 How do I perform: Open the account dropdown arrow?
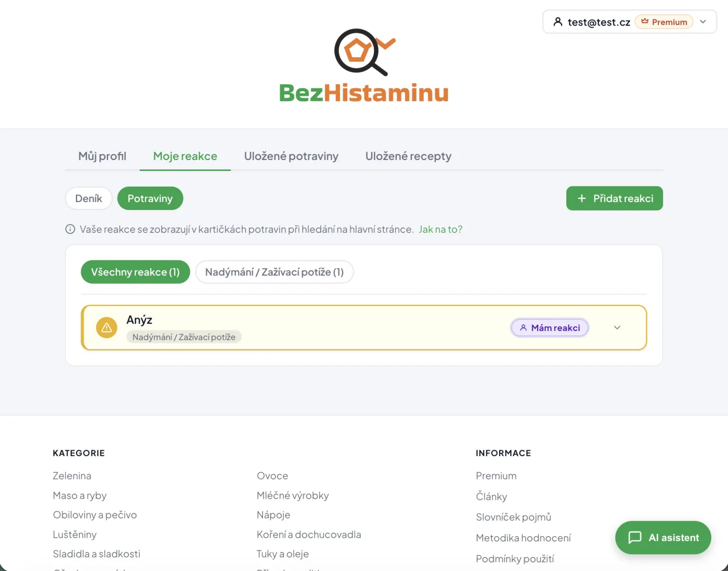coord(703,22)
